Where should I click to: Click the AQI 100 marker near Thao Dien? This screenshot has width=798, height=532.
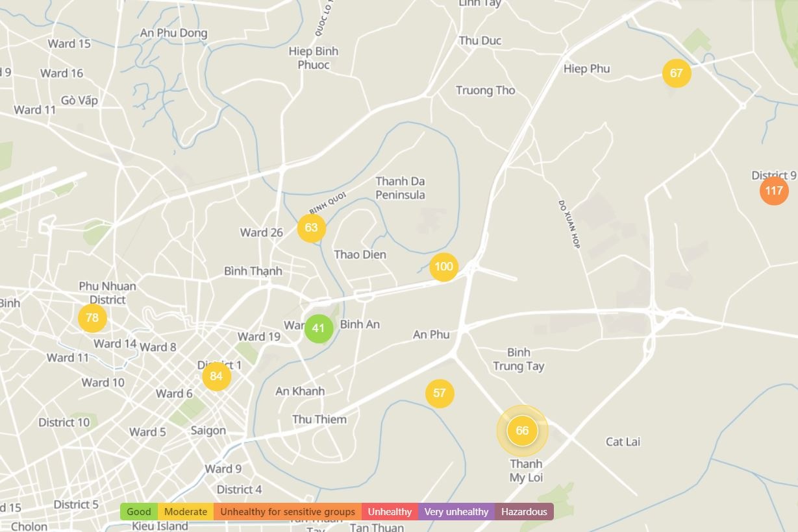pyautogui.click(x=443, y=267)
